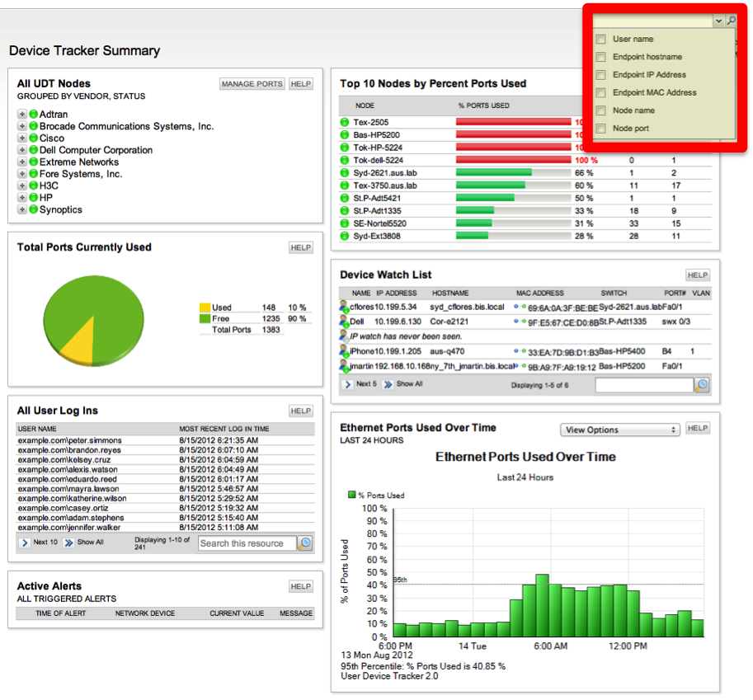This screenshot has height=700, width=753.
Task: Click the yellow Used legend swatch
Action: [x=205, y=308]
